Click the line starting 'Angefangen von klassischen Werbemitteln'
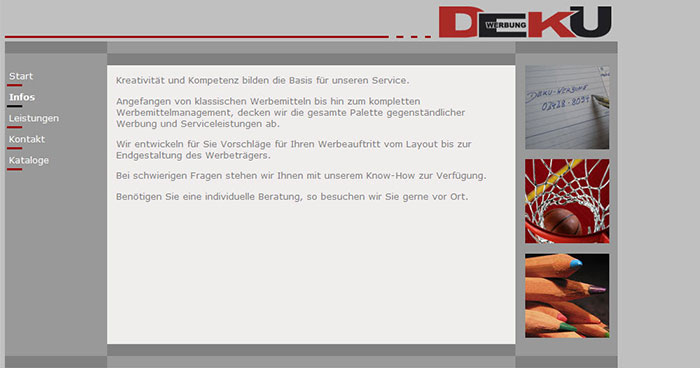This screenshot has height=368, width=700. coord(268,101)
